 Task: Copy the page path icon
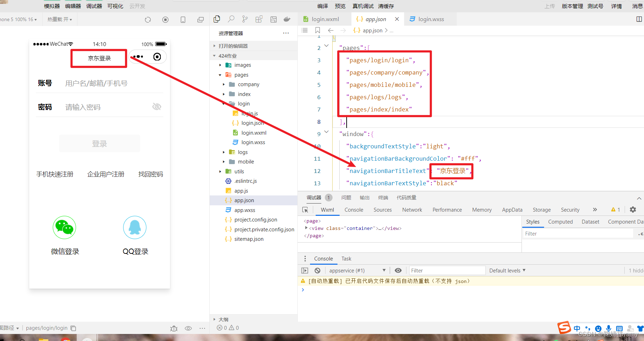pyautogui.click(x=73, y=328)
